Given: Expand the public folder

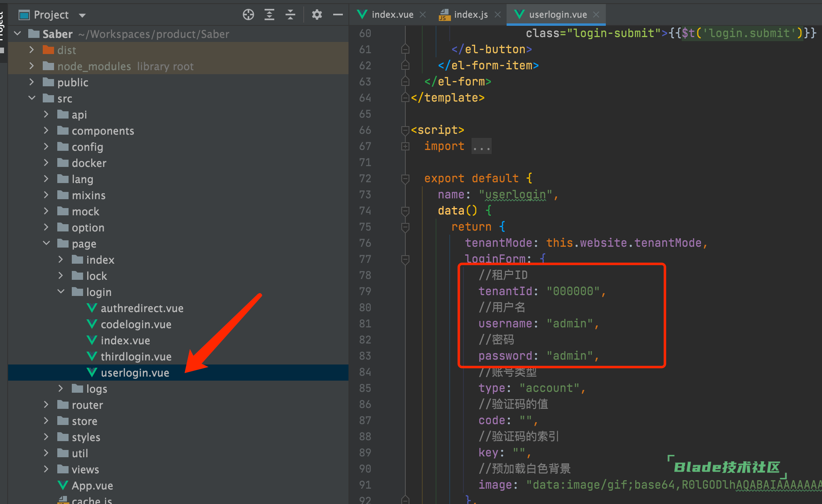Looking at the screenshot, I should click(x=31, y=82).
